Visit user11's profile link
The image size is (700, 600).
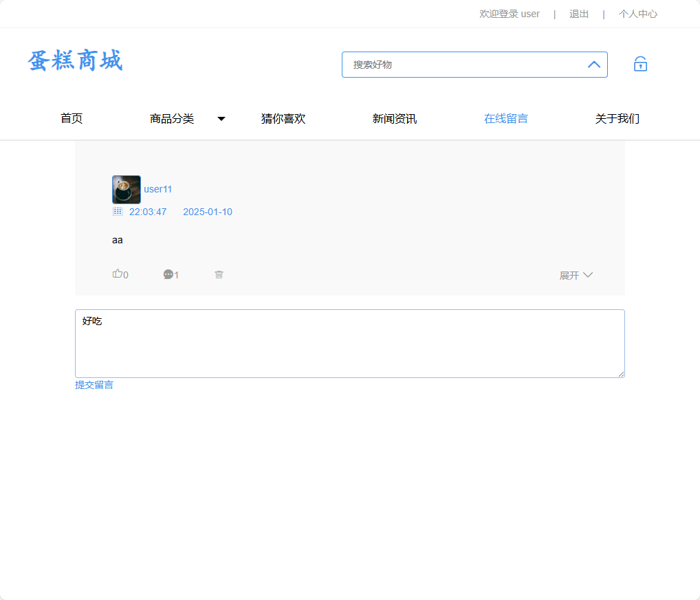[157, 189]
